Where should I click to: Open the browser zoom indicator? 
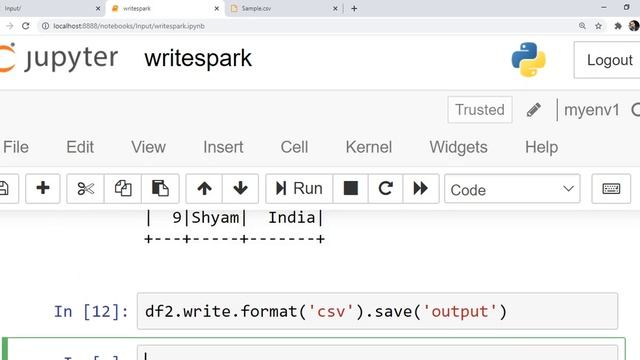[x=582, y=26]
